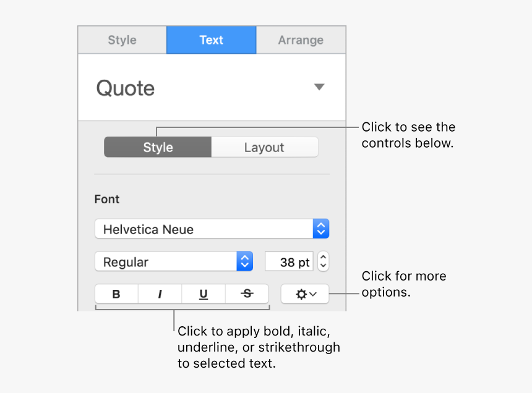Screen dimensions: 532x393
Task: Apply bold formatting with the B button
Action: [x=116, y=294]
